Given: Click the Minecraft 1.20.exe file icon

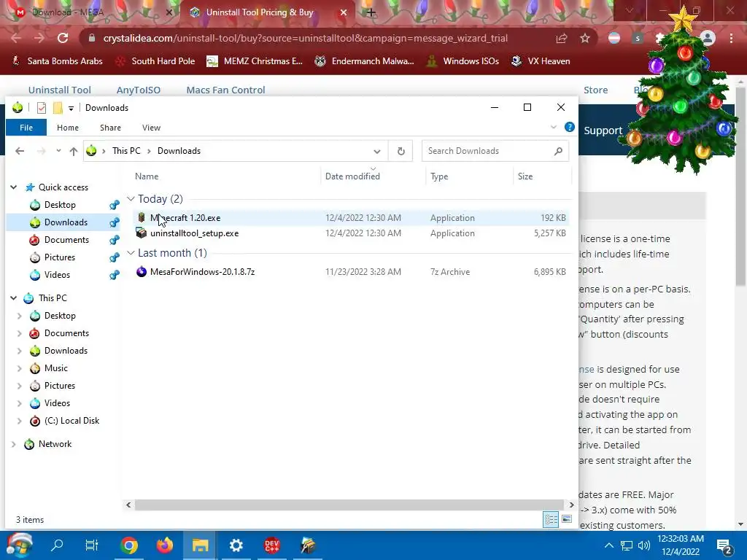Looking at the screenshot, I should (141, 217).
